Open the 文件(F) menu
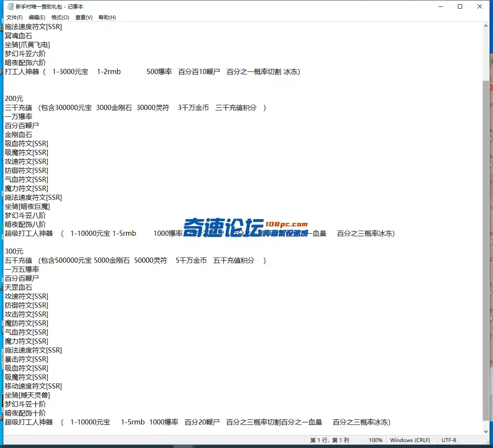The width and height of the screenshot is (493, 448). 15,17
